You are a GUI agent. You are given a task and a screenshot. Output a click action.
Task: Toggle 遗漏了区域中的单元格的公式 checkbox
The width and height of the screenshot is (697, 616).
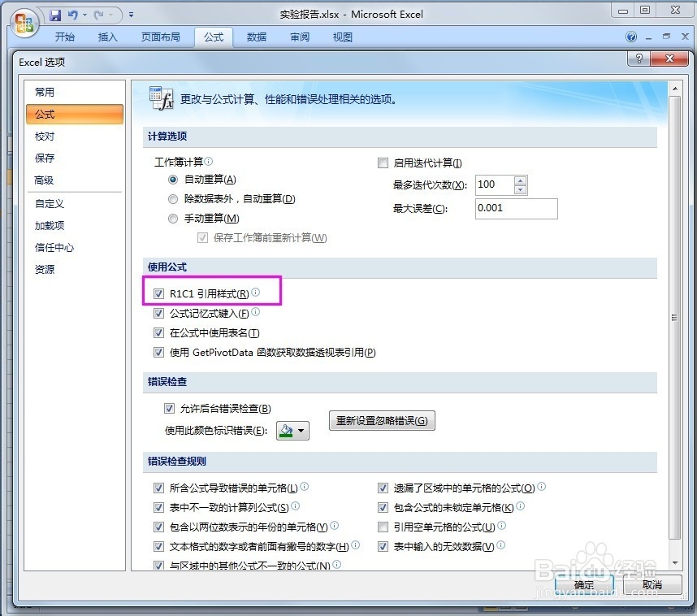pyautogui.click(x=383, y=488)
